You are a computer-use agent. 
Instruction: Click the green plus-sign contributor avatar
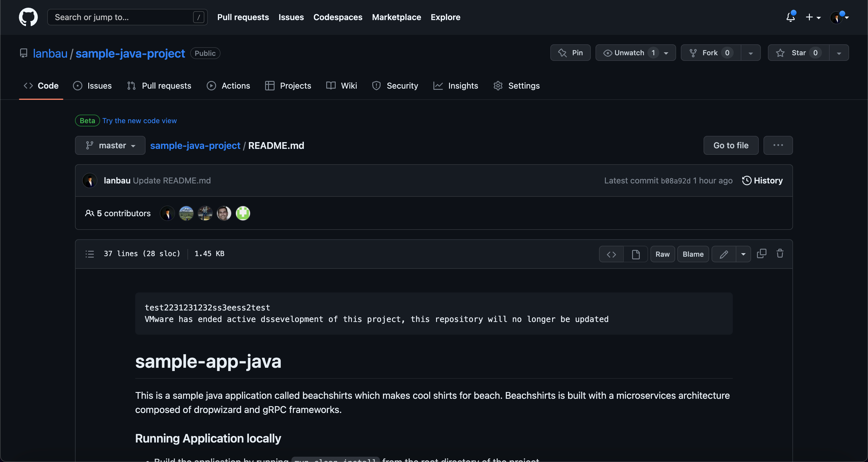[x=243, y=213]
